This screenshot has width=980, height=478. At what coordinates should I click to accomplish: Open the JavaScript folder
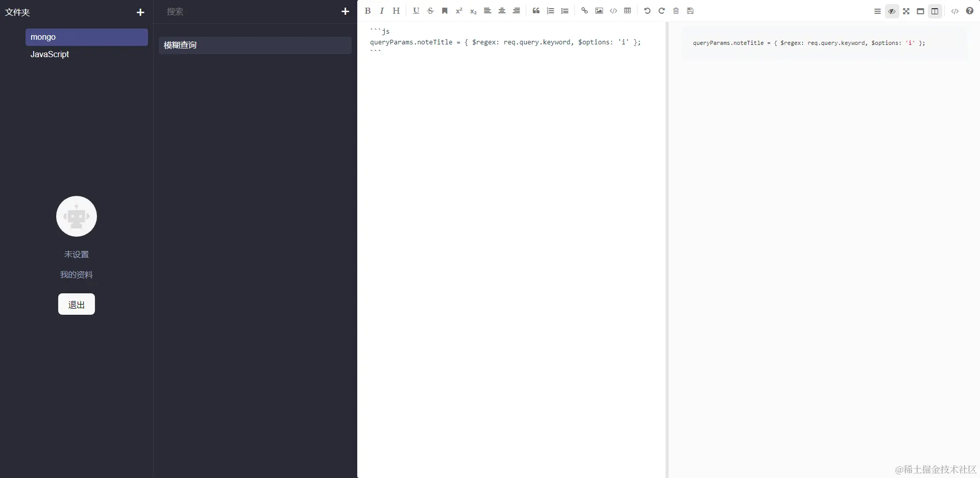(x=87, y=54)
